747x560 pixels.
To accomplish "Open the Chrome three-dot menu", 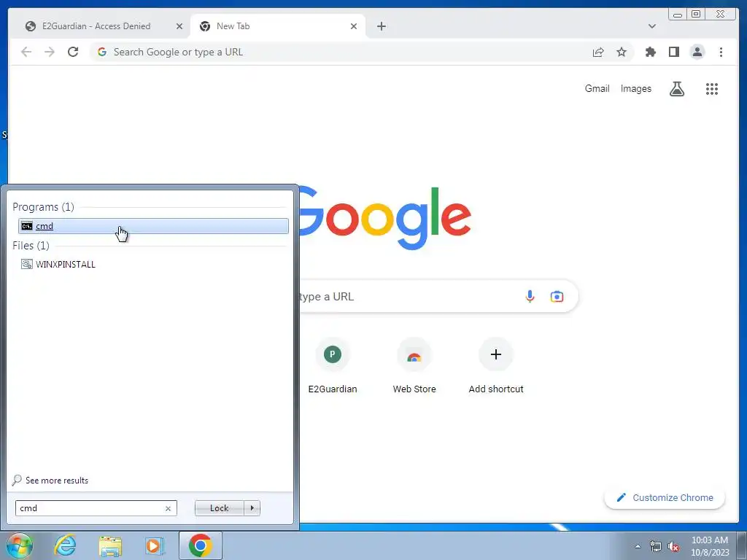I will [721, 52].
